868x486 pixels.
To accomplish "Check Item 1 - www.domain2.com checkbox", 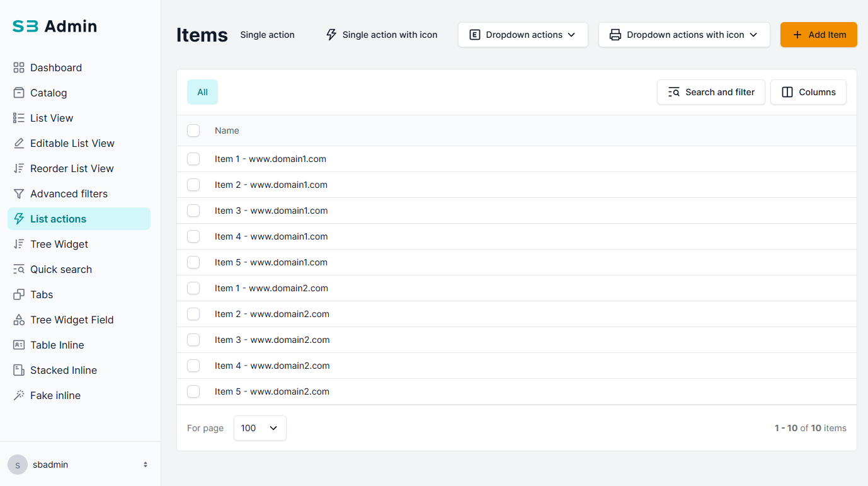I will pos(193,288).
